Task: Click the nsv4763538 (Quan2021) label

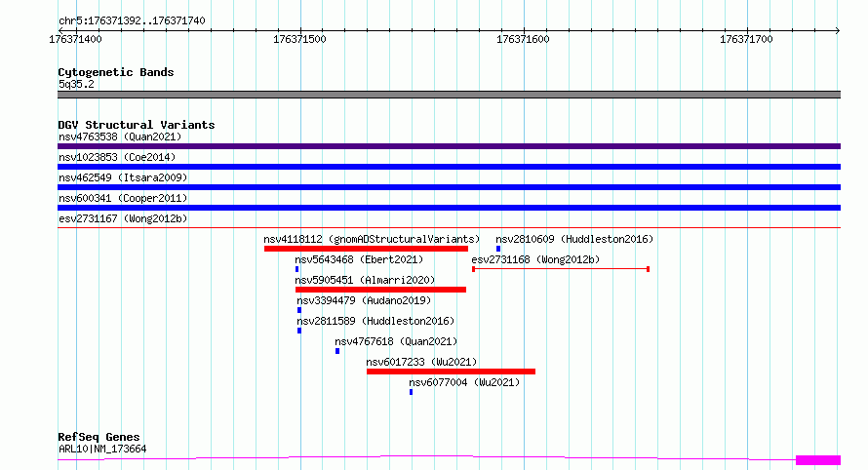Action: coord(120,137)
